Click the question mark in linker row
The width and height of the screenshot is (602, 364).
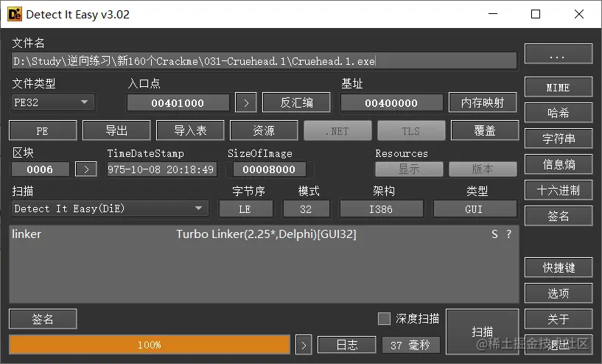point(508,234)
